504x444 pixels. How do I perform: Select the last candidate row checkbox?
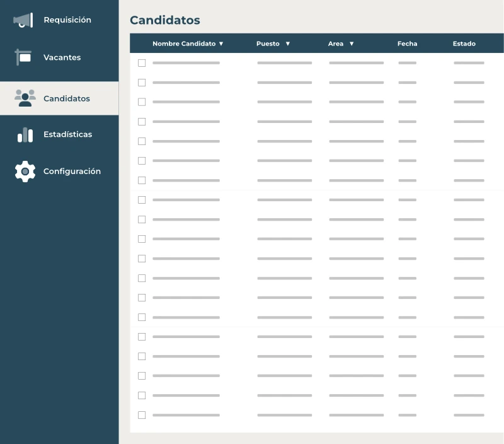142,415
